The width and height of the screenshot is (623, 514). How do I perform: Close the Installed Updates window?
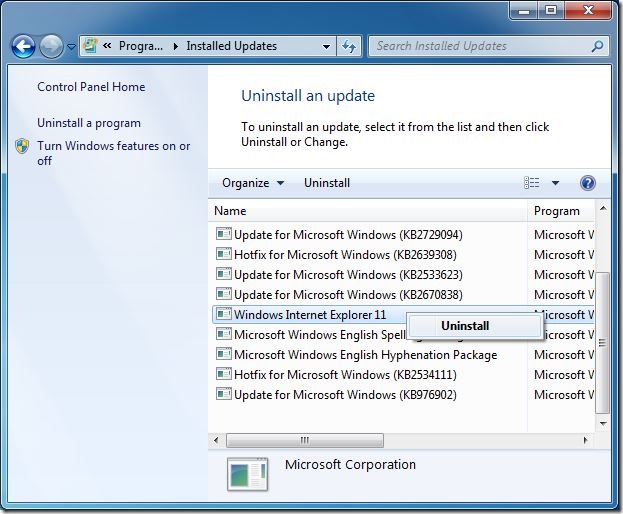(588, 11)
